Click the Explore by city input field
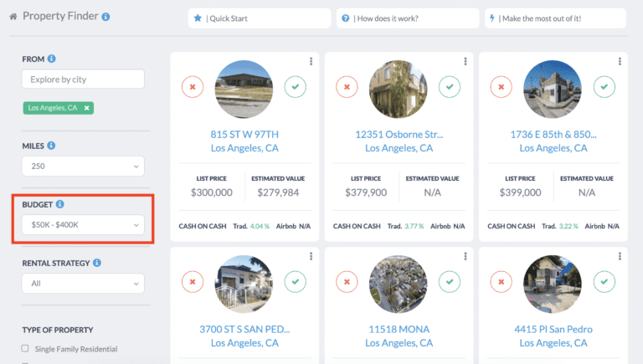643x364 pixels. pyautogui.click(x=82, y=79)
